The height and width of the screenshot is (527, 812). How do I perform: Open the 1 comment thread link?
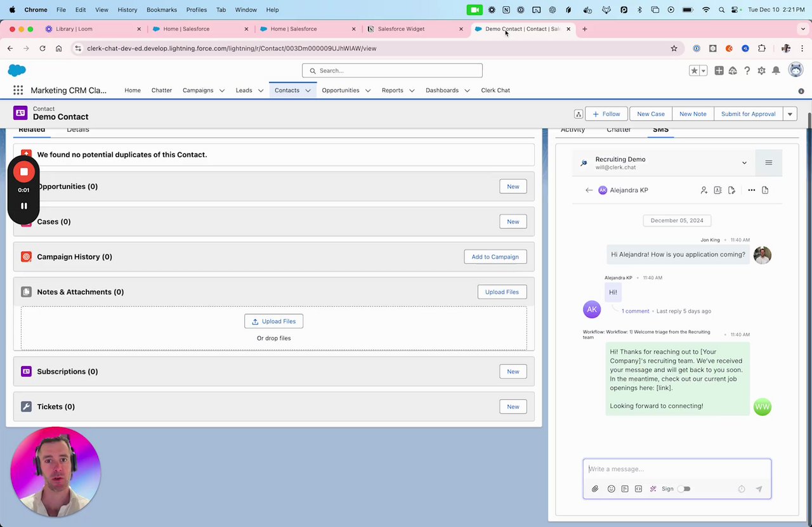[x=635, y=311]
